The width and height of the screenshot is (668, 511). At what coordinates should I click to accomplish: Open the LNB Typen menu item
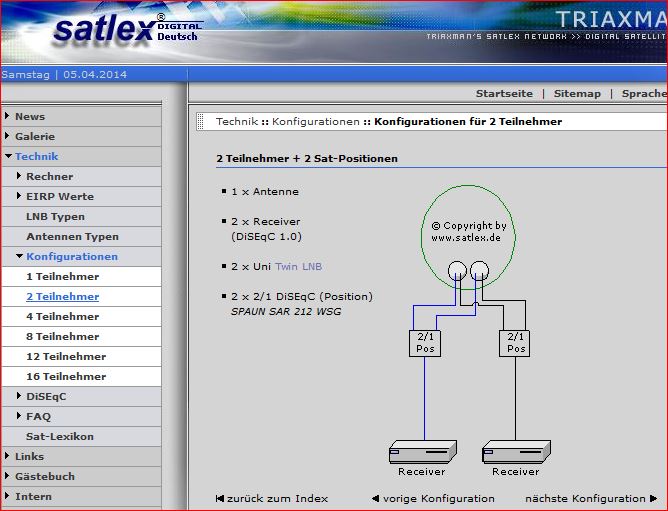(55, 217)
